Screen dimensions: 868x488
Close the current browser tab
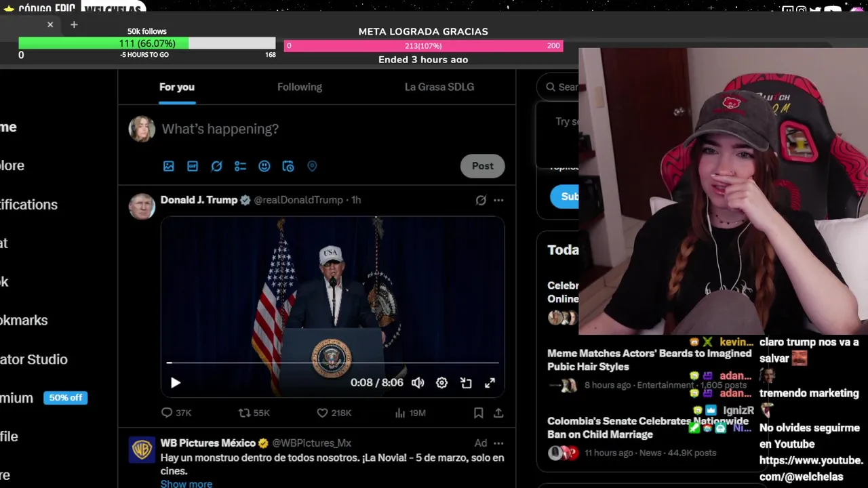50,24
